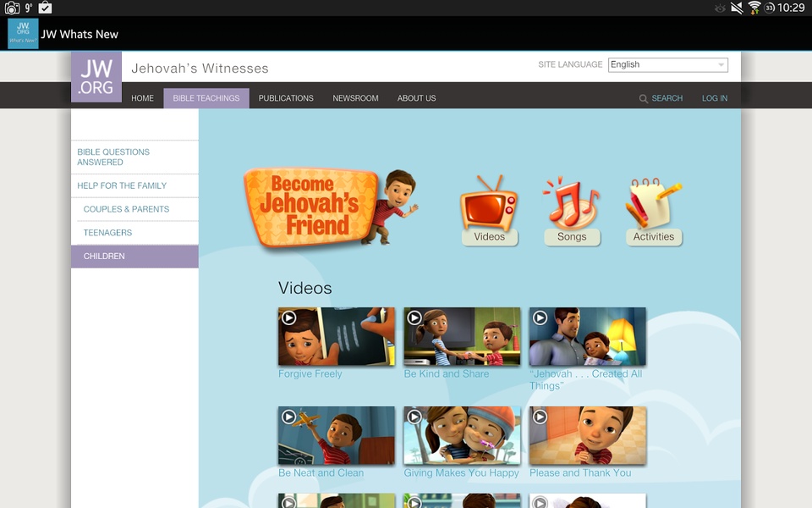Open the Publications tab
Image resolution: width=812 pixels, height=508 pixels.
[286, 98]
